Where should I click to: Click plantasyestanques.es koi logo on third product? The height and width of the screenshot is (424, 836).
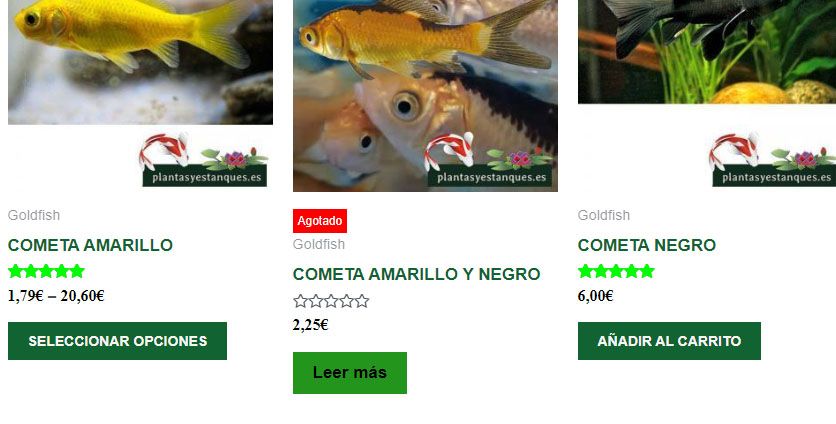[773, 159]
